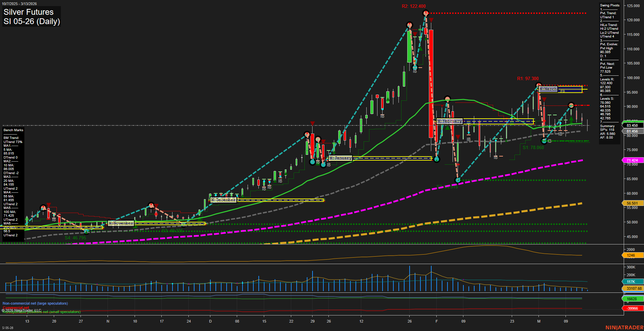Image resolution: width=644 pixels, height=331 pixels.
Task: Click the S1: 78.060 support label
Action: [x=533, y=147]
